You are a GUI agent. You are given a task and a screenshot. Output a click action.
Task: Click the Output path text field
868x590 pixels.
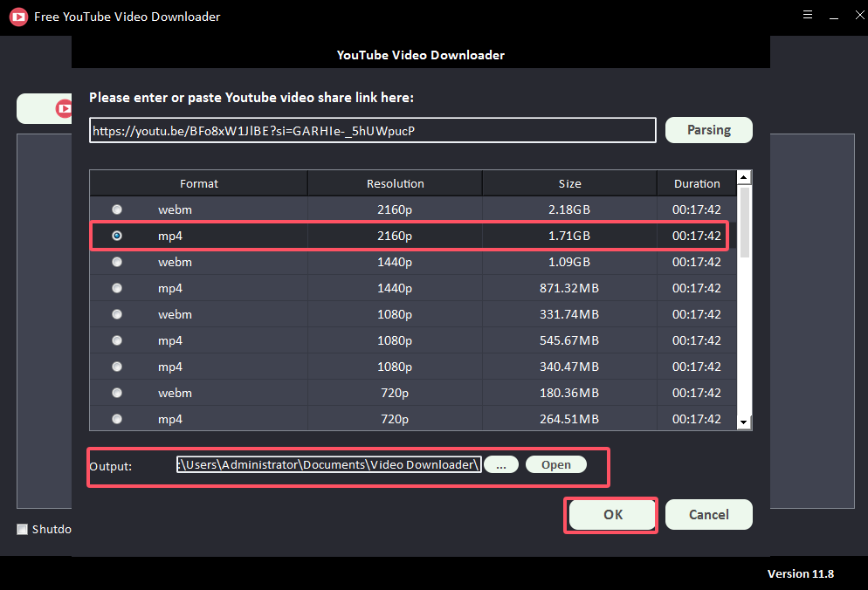(x=328, y=464)
